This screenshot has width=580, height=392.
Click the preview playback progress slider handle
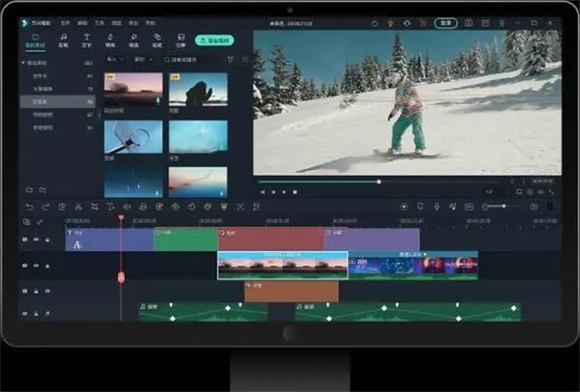[x=378, y=181]
